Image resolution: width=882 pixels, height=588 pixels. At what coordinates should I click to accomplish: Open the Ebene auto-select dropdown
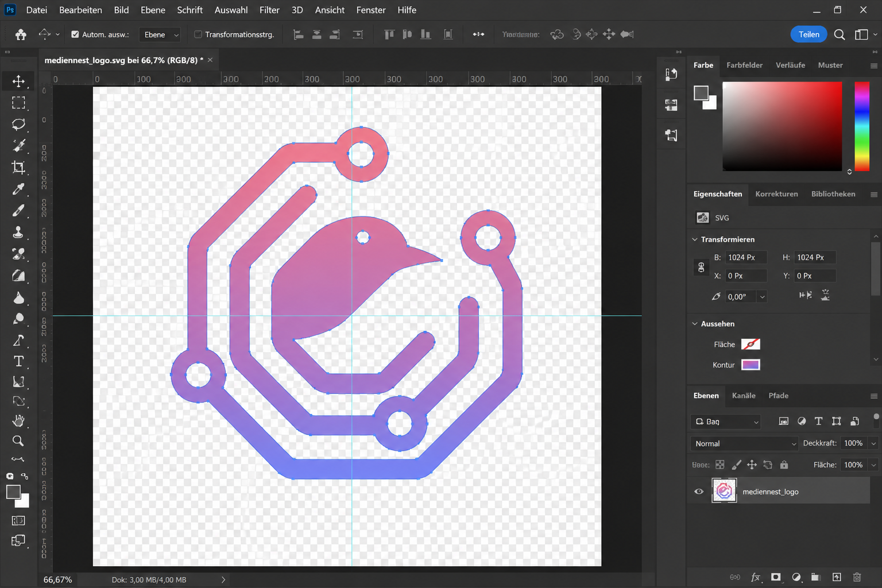tap(160, 34)
